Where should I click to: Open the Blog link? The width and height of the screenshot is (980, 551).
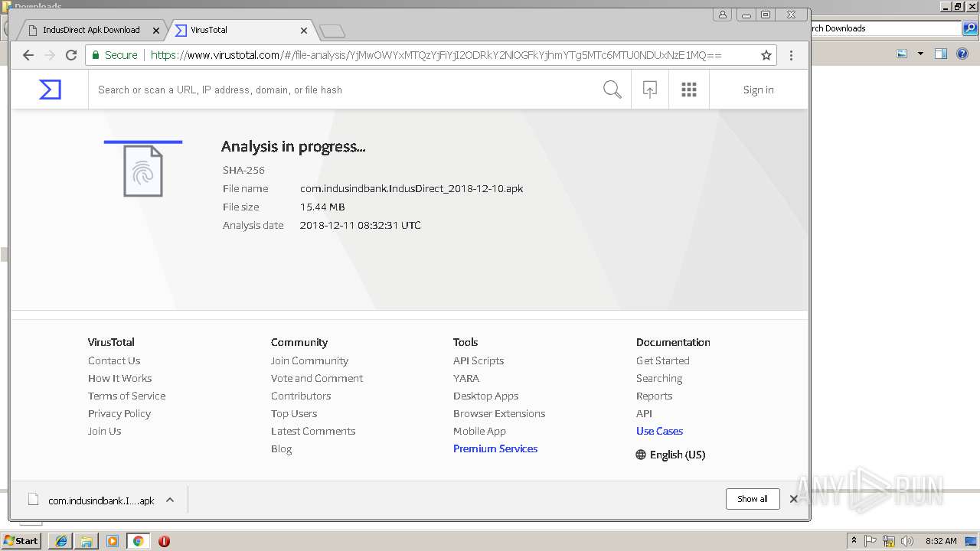pos(281,448)
